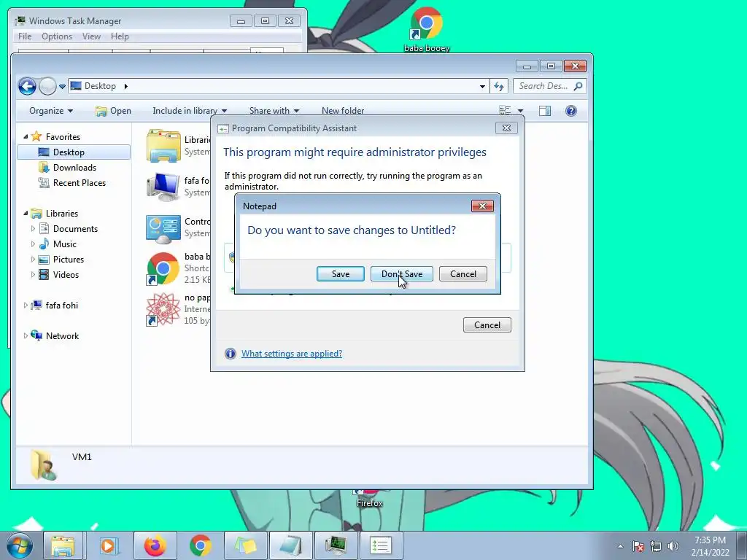Open Action Center flag icon
This screenshot has height=560, width=747.
point(638,546)
